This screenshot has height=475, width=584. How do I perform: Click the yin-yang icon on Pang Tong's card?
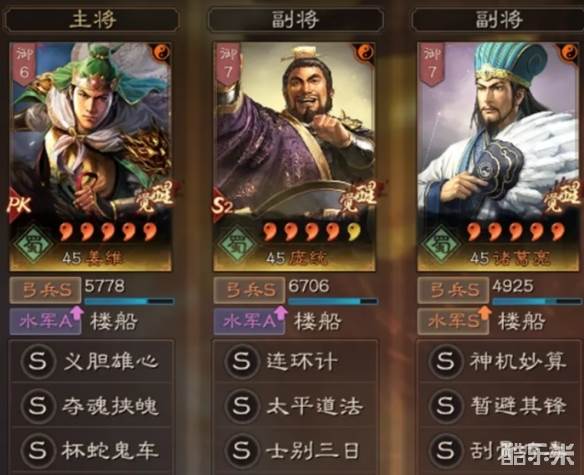(366, 52)
